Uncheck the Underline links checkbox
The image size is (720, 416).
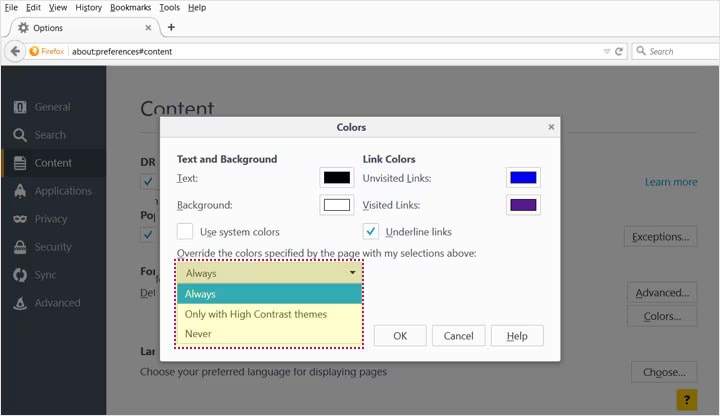(x=370, y=232)
